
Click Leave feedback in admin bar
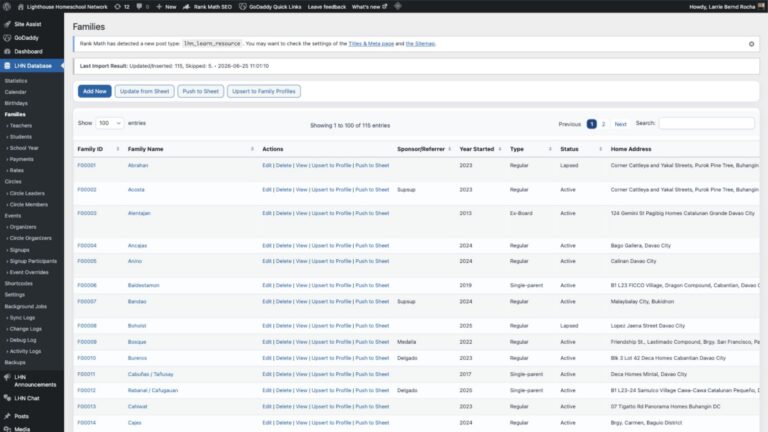327,7
